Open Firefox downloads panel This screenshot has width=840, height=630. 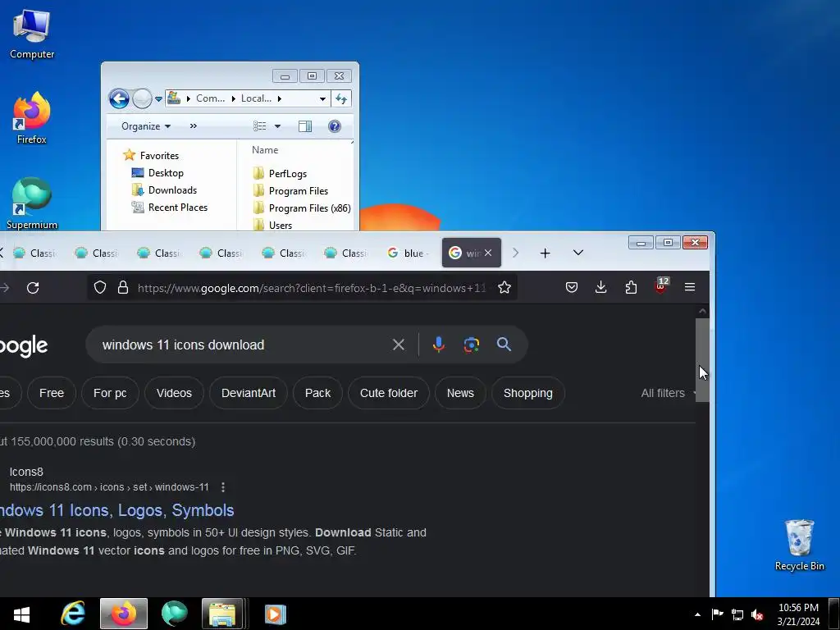click(x=601, y=288)
